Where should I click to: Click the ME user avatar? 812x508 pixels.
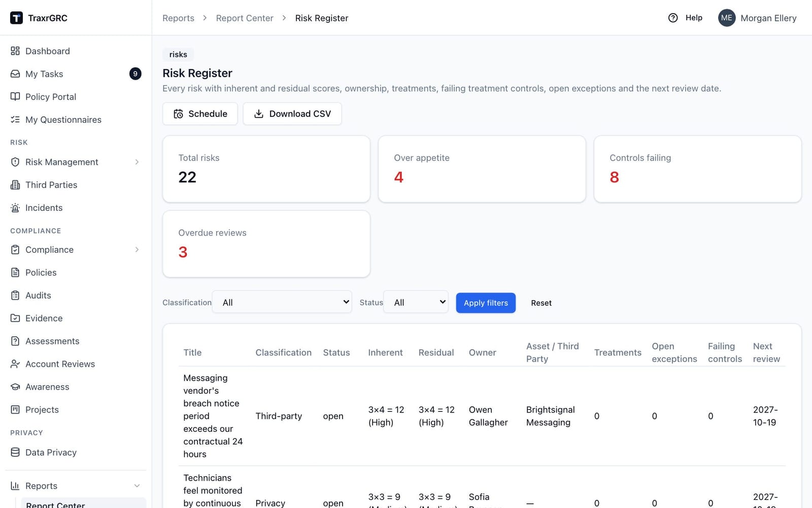[727, 18]
